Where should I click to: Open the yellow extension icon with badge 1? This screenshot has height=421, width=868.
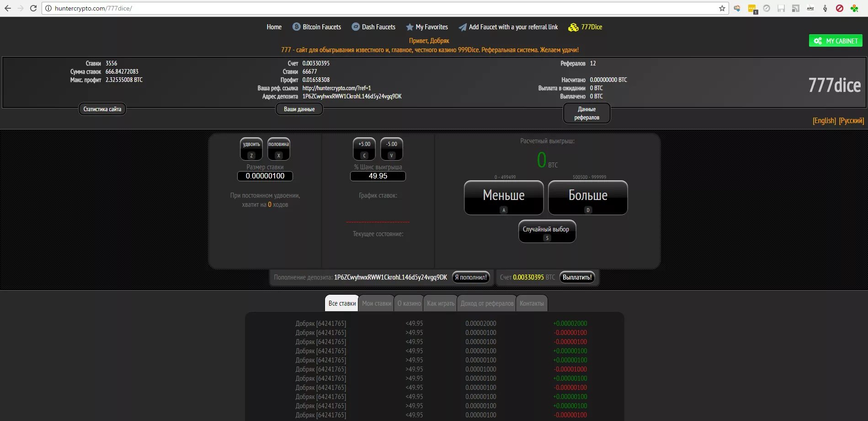click(752, 9)
